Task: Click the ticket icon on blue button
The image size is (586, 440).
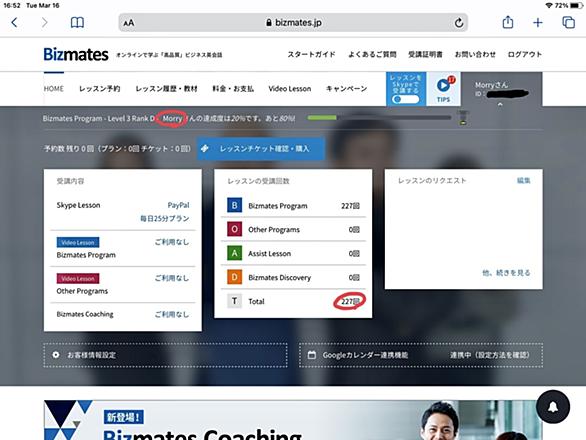Action: 205,148
